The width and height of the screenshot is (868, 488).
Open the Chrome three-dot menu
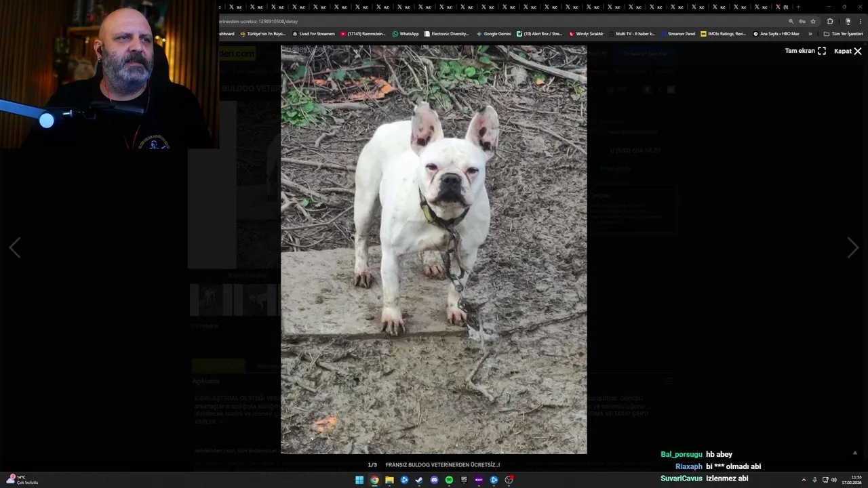[860, 21]
